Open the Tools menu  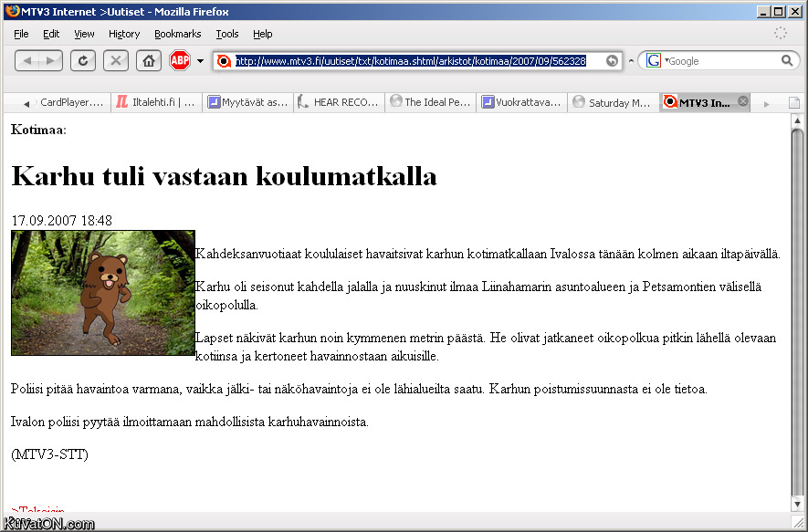[227, 34]
